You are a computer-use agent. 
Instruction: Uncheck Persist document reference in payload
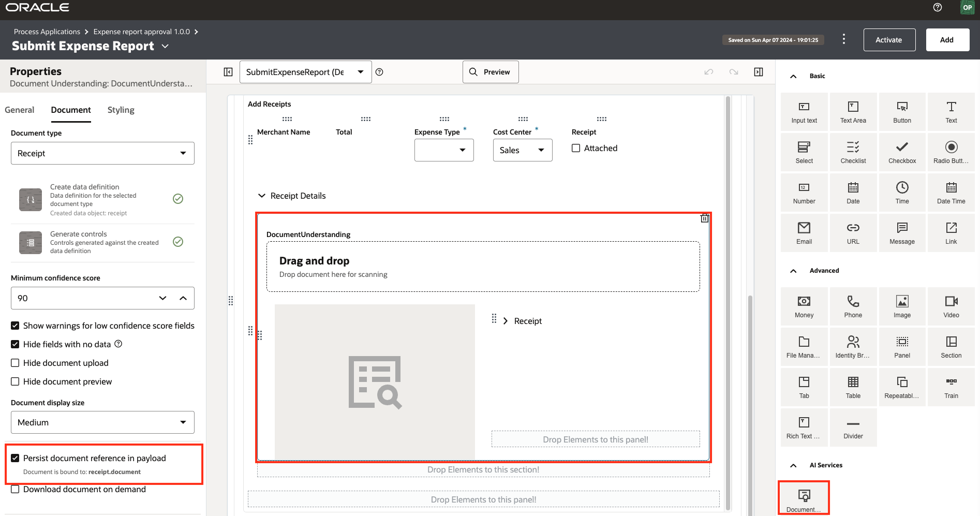tap(16, 458)
